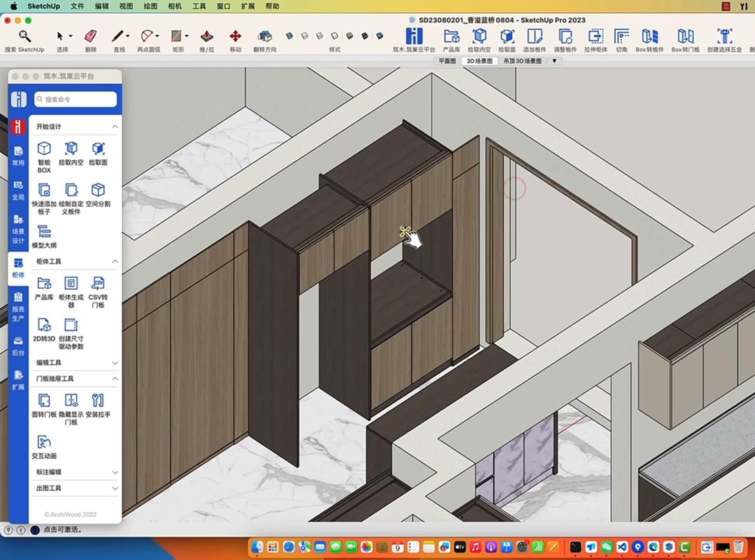This screenshot has height=560, width=755.
Task: Select 全局 in the blue sidebar
Action: (x=18, y=191)
